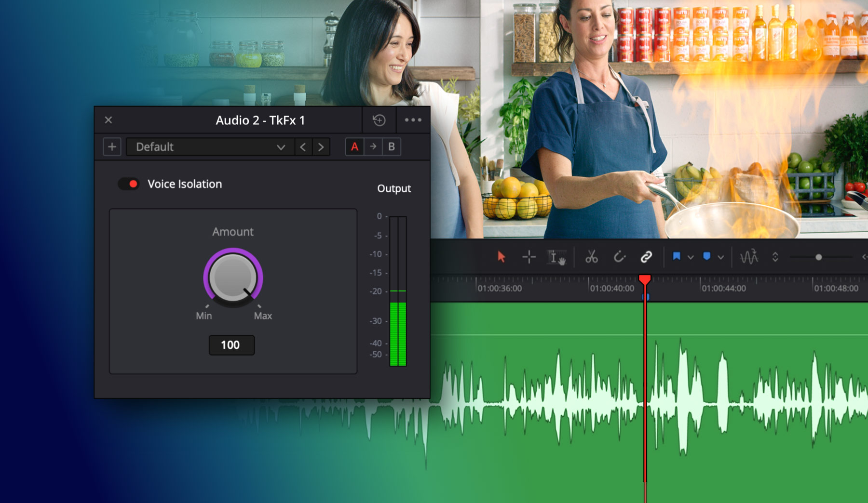Select the arrow selection tool
The height and width of the screenshot is (503, 868).
coord(501,257)
